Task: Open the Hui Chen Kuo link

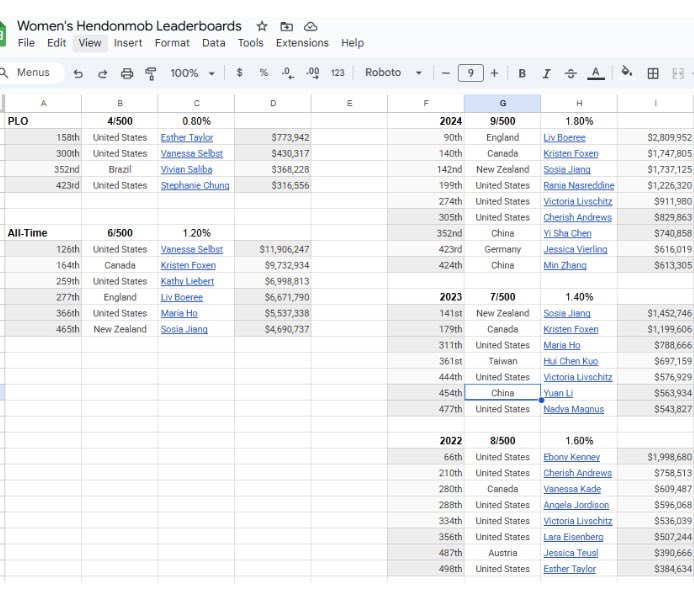Action: tap(571, 361)
